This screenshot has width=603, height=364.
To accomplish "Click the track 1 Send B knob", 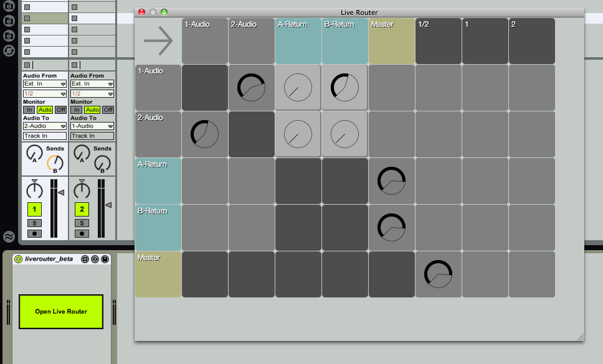I will point(55,164).
